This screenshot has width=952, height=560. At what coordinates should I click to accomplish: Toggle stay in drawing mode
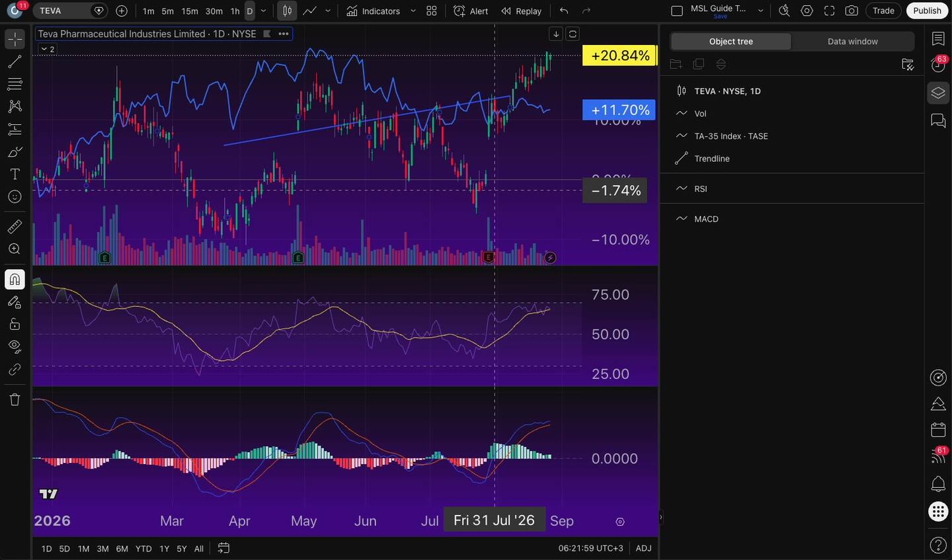[15, 302]
